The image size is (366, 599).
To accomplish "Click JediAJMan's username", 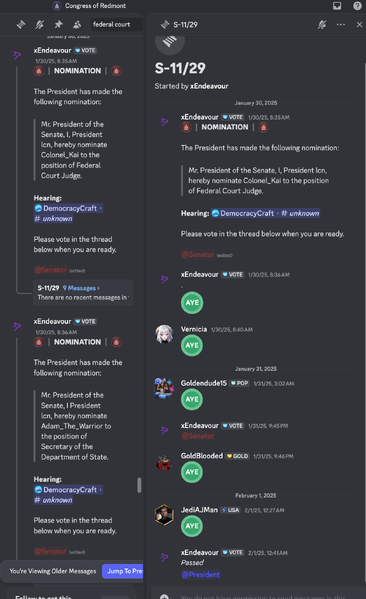I will click(x=199, y=510).
